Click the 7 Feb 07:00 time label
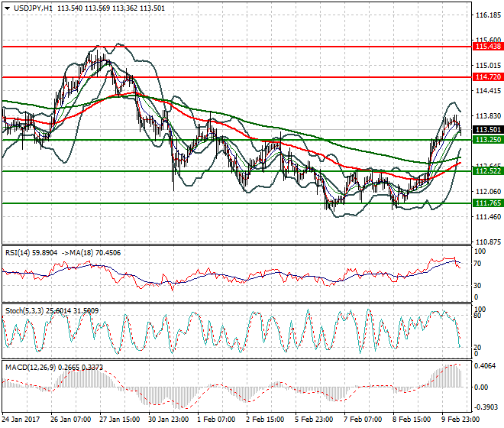Viewport: 504px width, 428px height. coord(363,420)
